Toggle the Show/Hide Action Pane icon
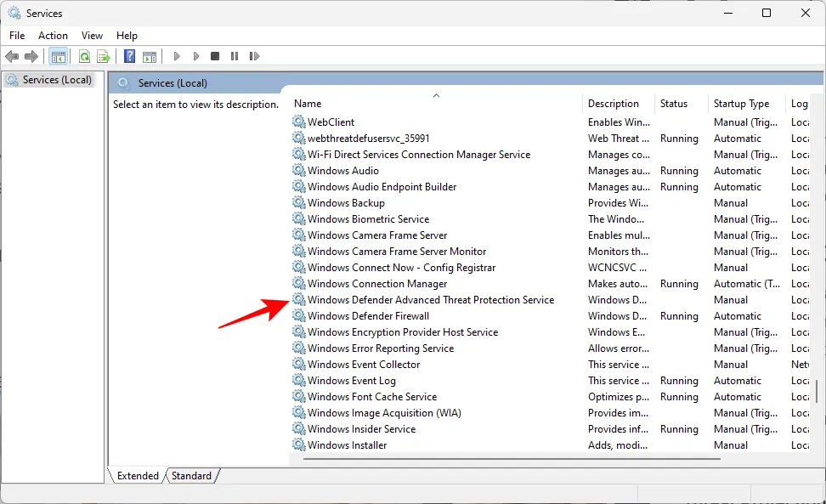 tap(150, 57)
